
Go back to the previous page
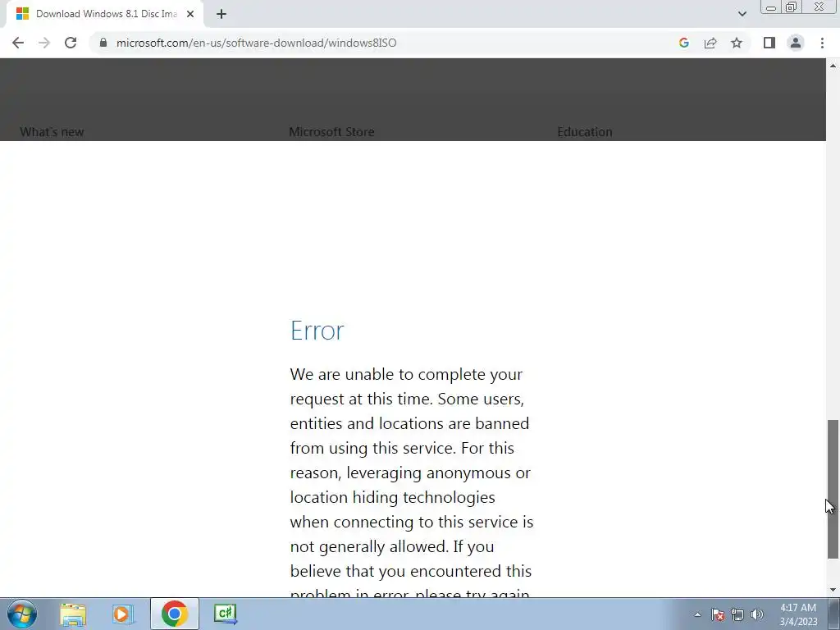pos(18,43)
